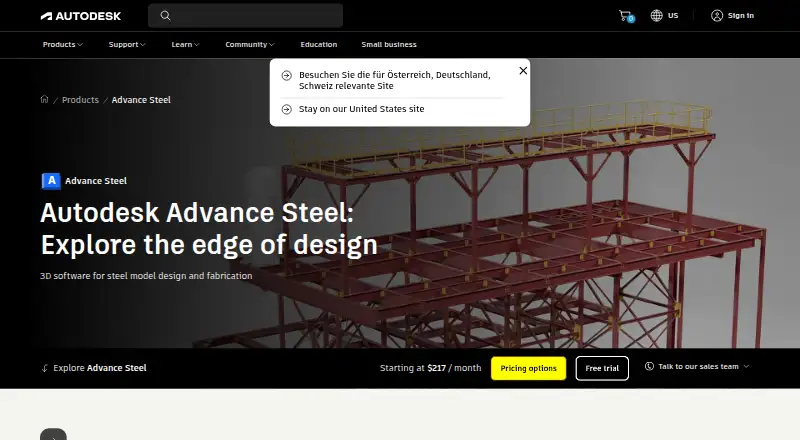Close the region suggestion popup
Viewport: 800px width, 440px height.
(x=523, y=71)
